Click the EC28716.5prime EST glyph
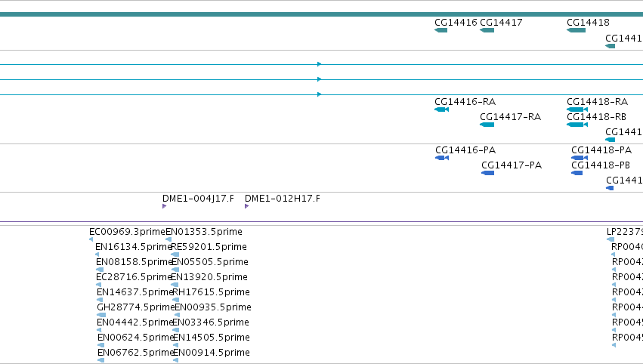The width and height of the screenshot is (643, 364). [98, 285]
